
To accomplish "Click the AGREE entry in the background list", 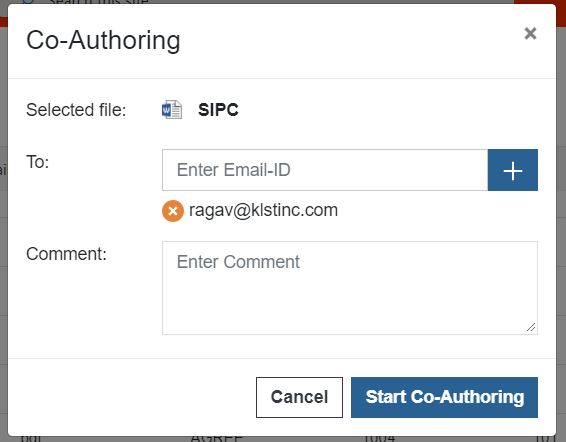I will 217,439.
